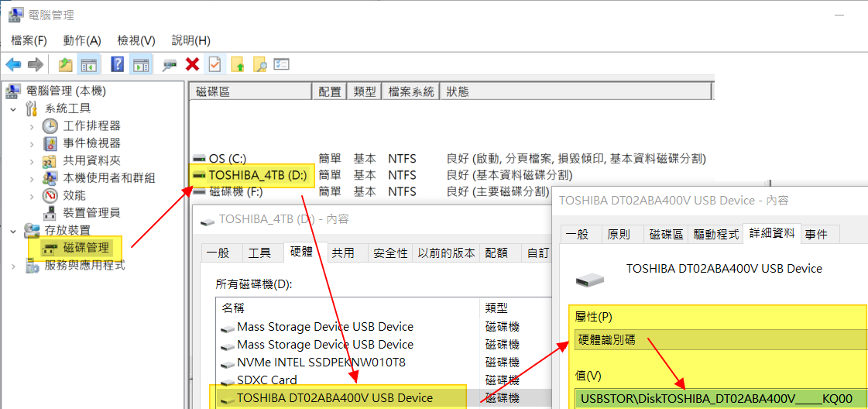Click the 系統工具 tools icon in tree

point(32,108)
